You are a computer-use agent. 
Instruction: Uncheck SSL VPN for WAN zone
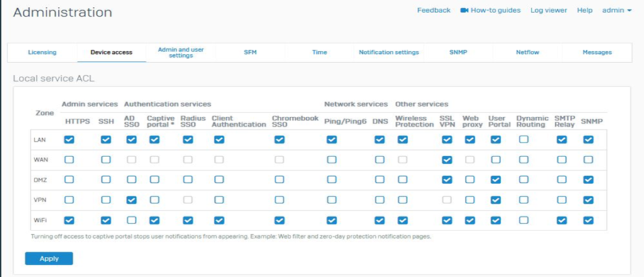[x=447, y=160]
